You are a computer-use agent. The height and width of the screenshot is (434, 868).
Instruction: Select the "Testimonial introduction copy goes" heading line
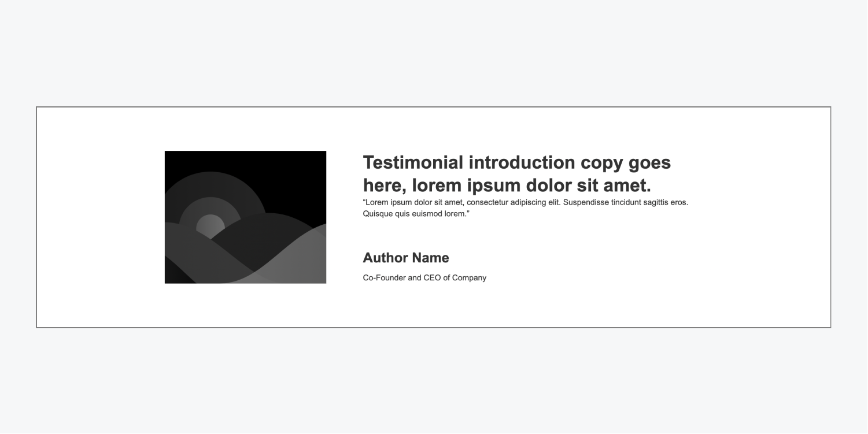[x=516, y=163]
